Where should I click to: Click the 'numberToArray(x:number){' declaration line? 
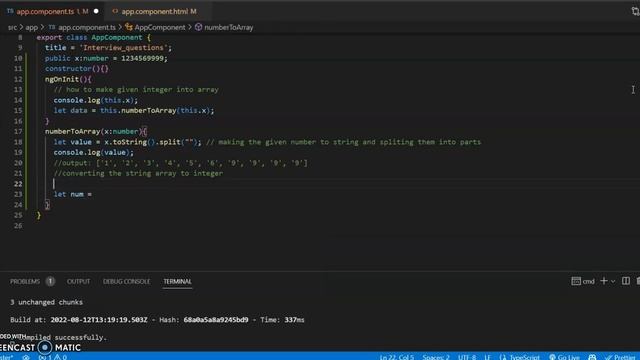[x=96, y=131]
